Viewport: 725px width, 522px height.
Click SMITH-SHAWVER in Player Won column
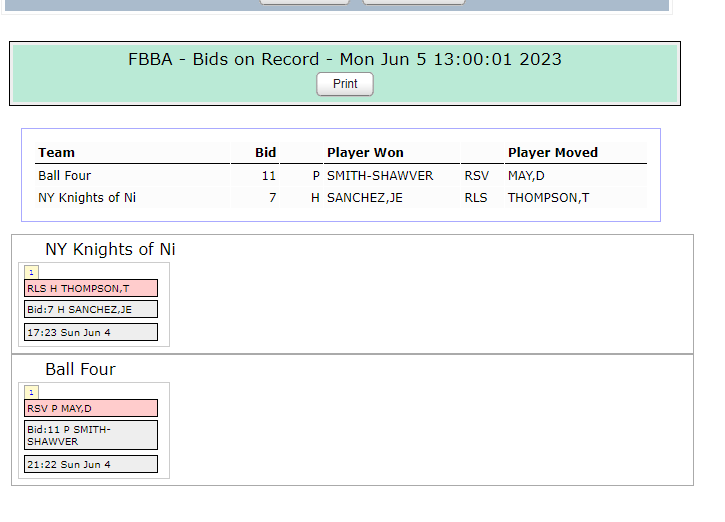point(380,176)
